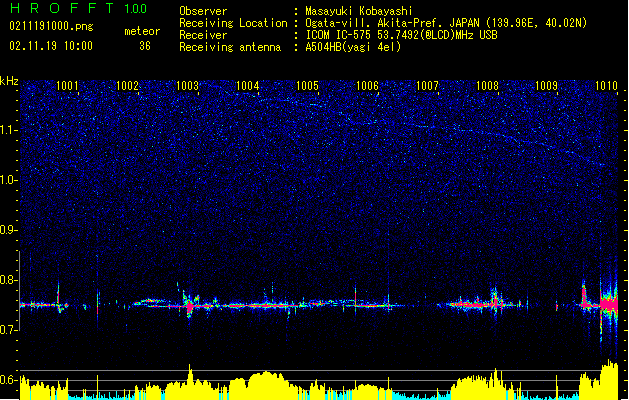Click the 'Receiver' label
Screen dimensions: 629x400
(x=203, y=35)
